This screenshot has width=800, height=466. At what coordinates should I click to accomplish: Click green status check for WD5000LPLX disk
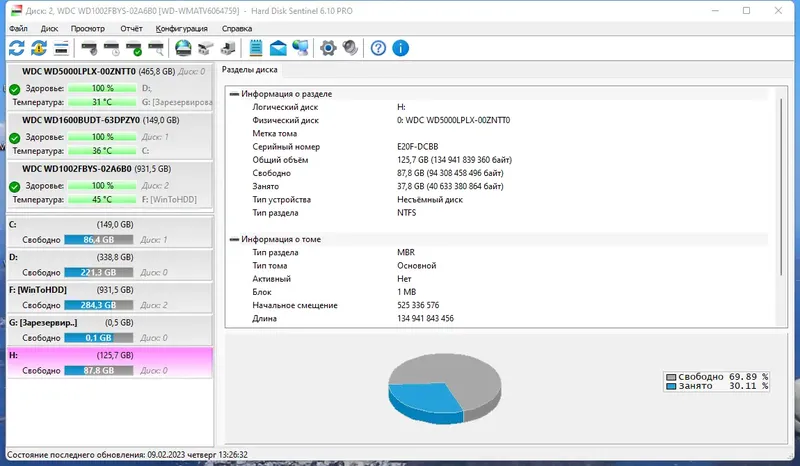pyautogui.click(x=15, y=89)
